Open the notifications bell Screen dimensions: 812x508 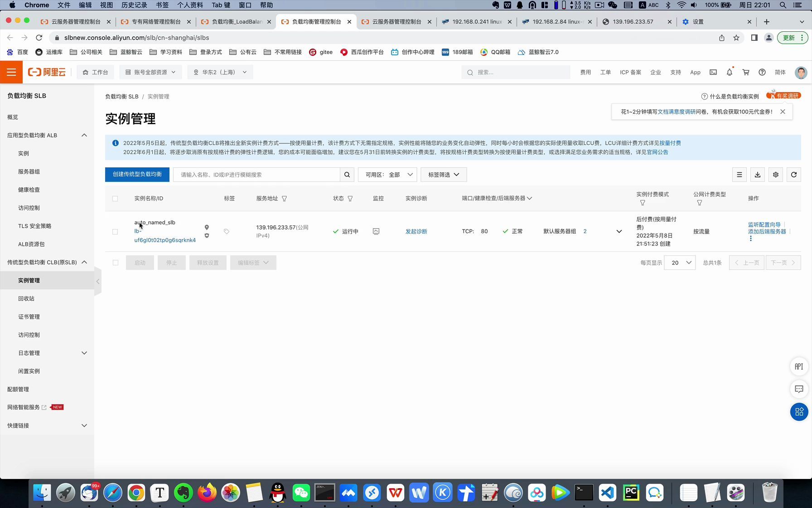[730, 72]
